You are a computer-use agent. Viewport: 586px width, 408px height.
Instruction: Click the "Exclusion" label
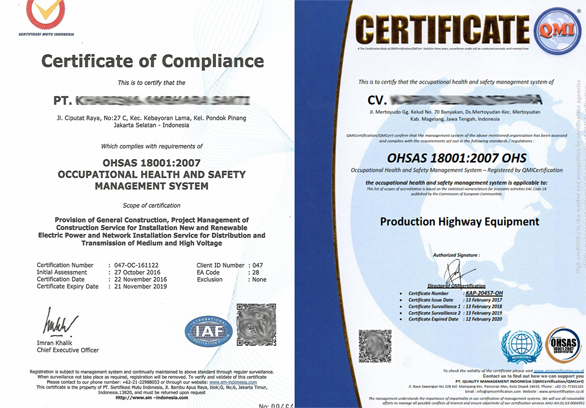tap(210, 279)
